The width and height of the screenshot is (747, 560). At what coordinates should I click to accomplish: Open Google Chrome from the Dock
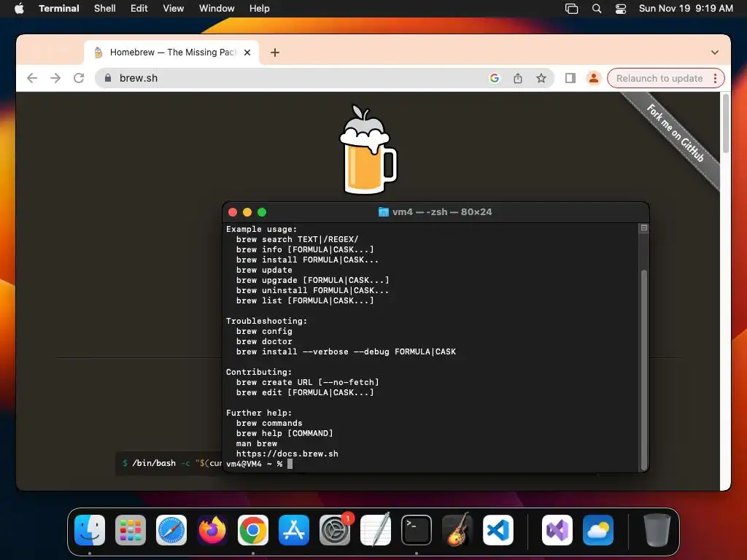pyautogui.click(x=253, y=530)
